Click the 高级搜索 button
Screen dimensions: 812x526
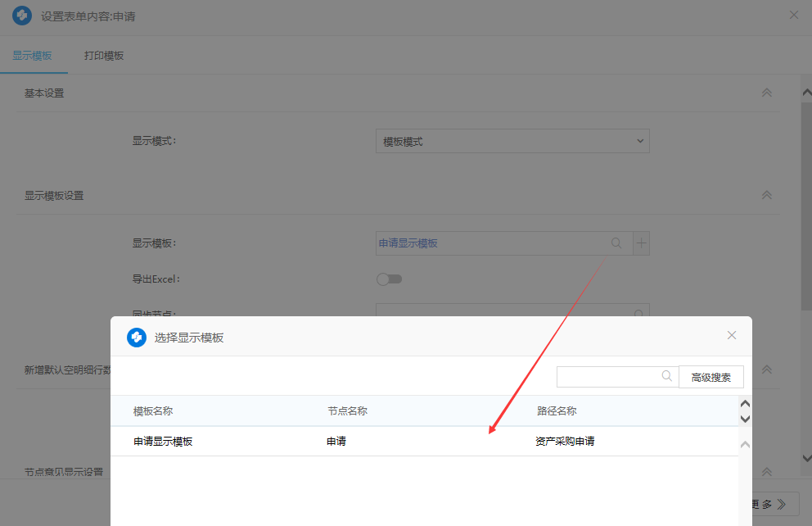point(710,377)
